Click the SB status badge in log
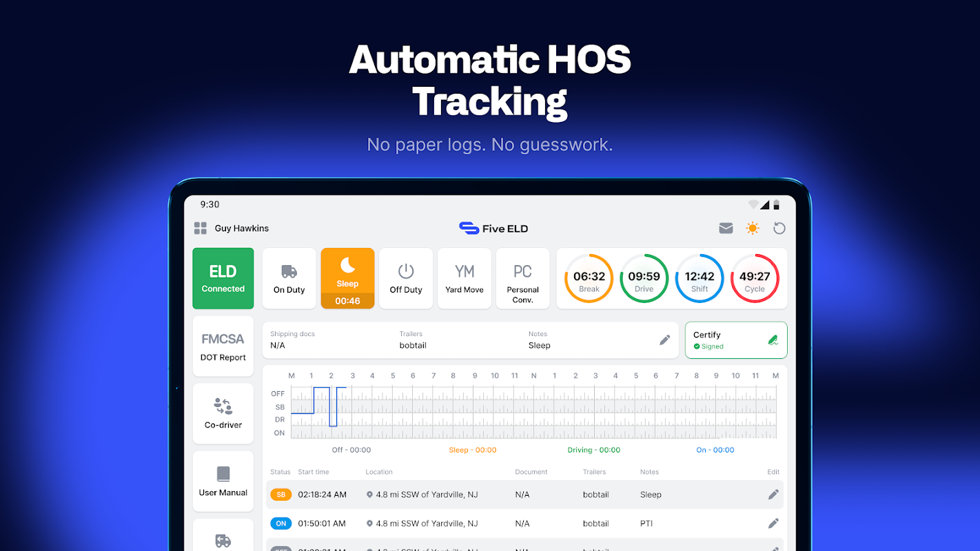The width and height of the screenshot is (980, 551). [x=281, y=495]
